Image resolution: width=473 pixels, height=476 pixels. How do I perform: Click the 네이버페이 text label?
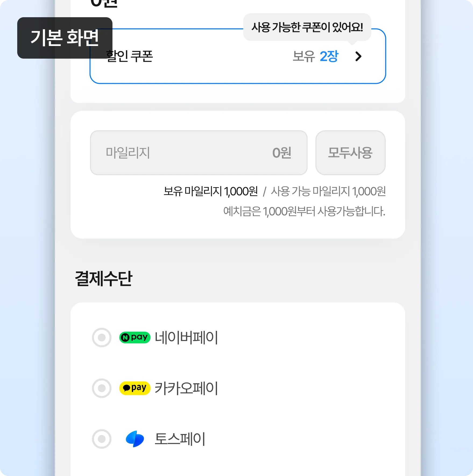coord(186,338)
